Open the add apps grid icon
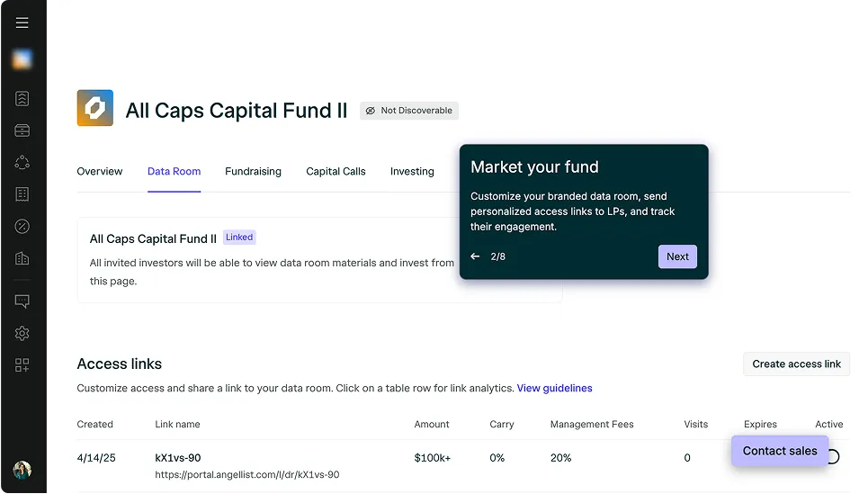 pyautogui.click(x=22, y=365)
